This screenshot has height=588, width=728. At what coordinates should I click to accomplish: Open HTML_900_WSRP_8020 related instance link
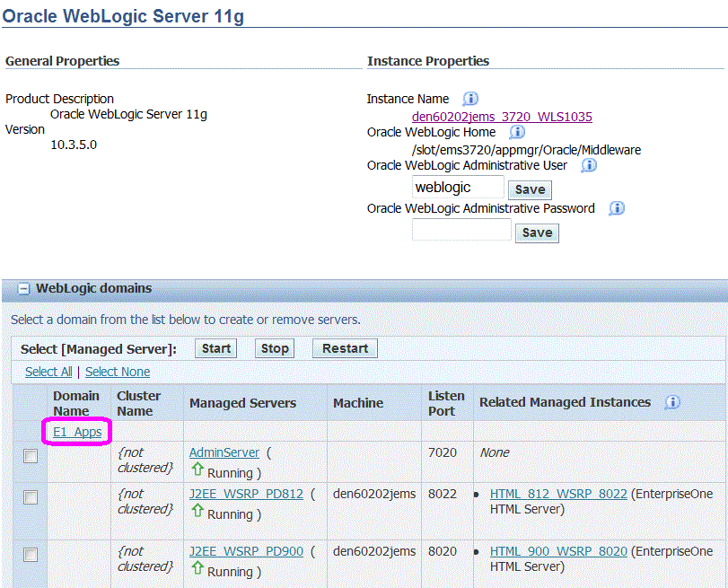[x=558, y=552]
